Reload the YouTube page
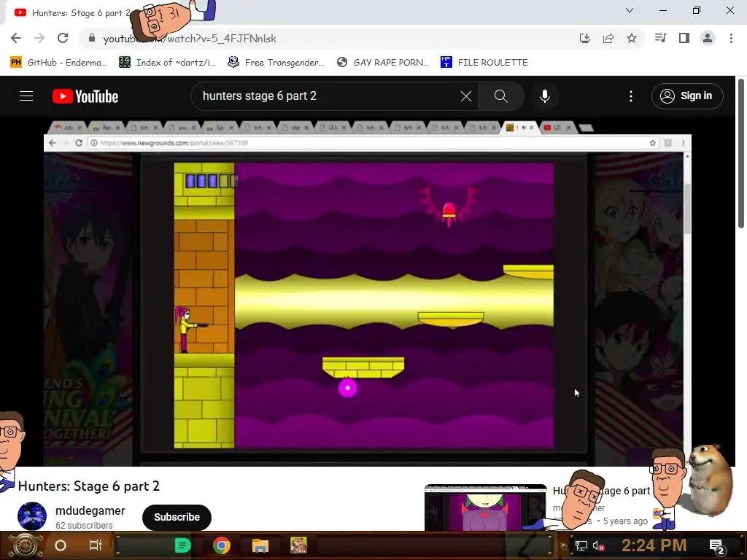Screen dimensions: 747x560 [63, 38]
